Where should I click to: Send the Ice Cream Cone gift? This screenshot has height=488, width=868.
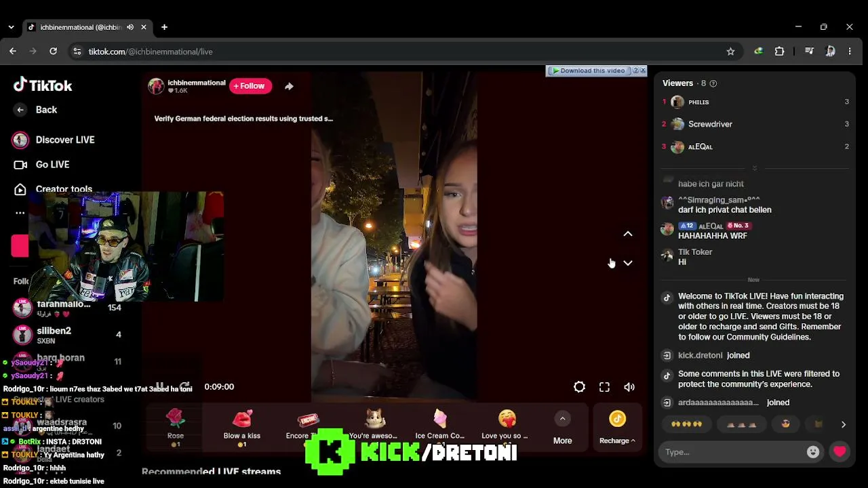[x=440, y=427]
